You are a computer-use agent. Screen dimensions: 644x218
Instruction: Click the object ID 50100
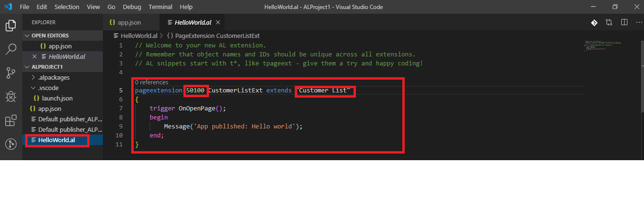195,90
